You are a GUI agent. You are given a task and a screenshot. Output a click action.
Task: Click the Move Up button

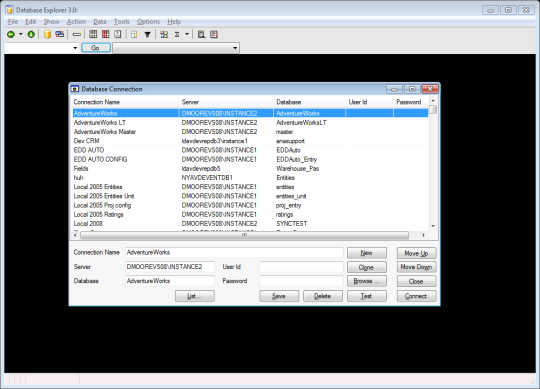pos(416,253)
